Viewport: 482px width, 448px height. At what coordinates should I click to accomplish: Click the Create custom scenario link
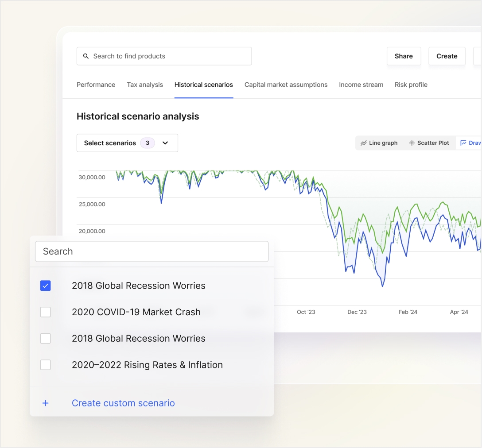[x=123, y=403]
